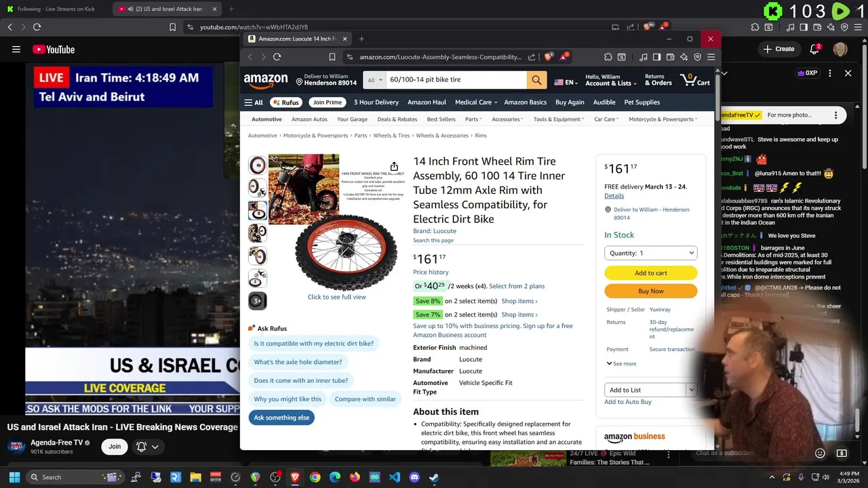Expand the See more seller details
The height and width of the screenshot is (488, 868).
pyautogui.click(x=621, y=364)
